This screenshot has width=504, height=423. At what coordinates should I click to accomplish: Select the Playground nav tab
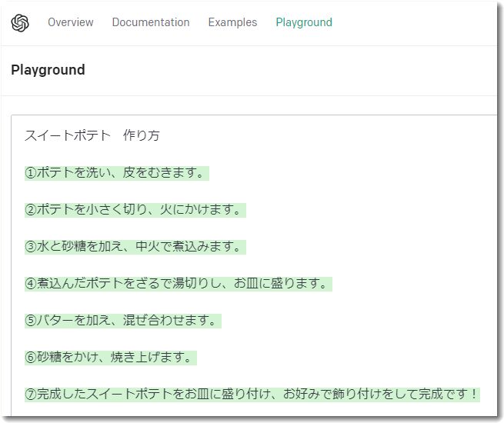304,22
